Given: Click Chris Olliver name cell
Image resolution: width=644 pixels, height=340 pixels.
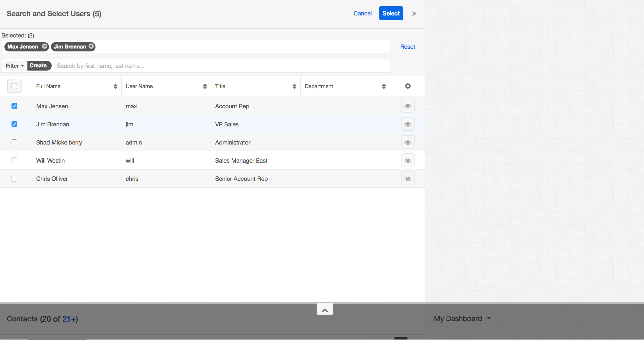Looking at the screenshot, I should (x=52, y=179).
